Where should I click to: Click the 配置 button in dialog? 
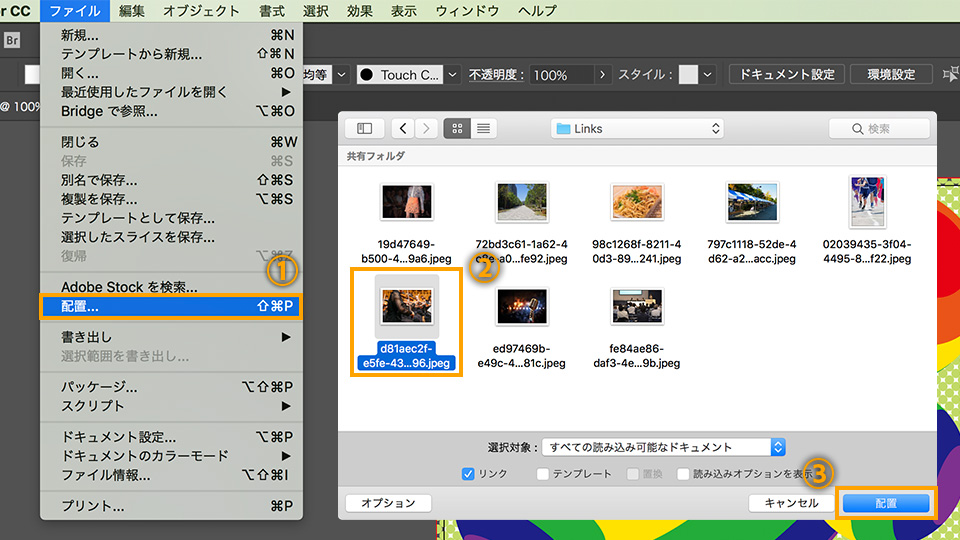pos(886,503)
